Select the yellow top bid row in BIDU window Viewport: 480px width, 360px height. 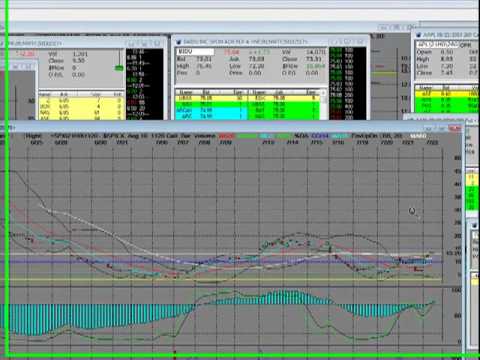[211, 98]
